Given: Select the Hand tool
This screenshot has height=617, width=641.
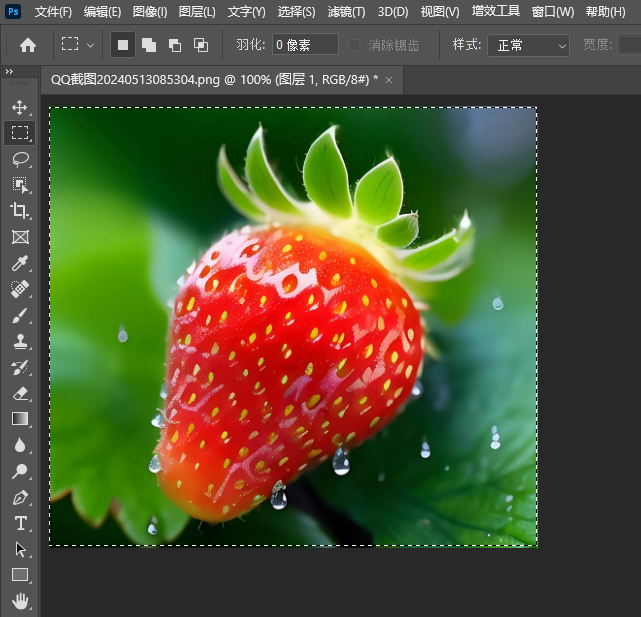Looking at the screenshot, I should 19,601.
